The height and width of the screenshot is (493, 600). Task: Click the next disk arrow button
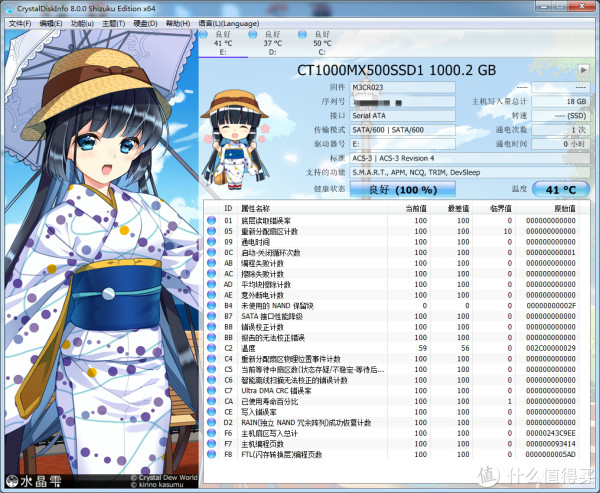click(583, 70)
